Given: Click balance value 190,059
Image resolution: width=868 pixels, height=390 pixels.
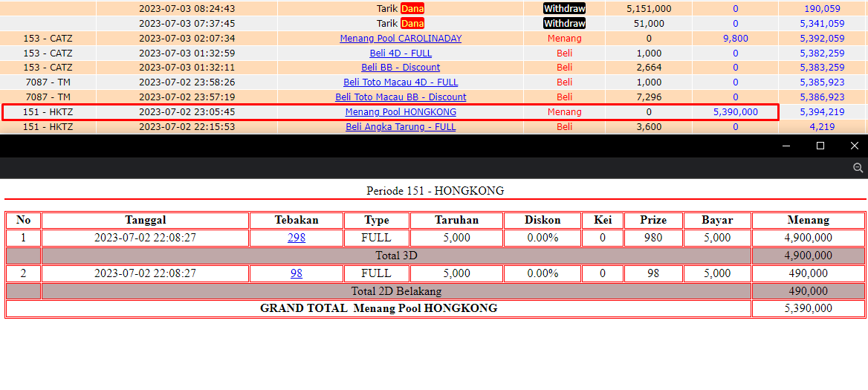Looking at the screenshot, I should (822, 9).
